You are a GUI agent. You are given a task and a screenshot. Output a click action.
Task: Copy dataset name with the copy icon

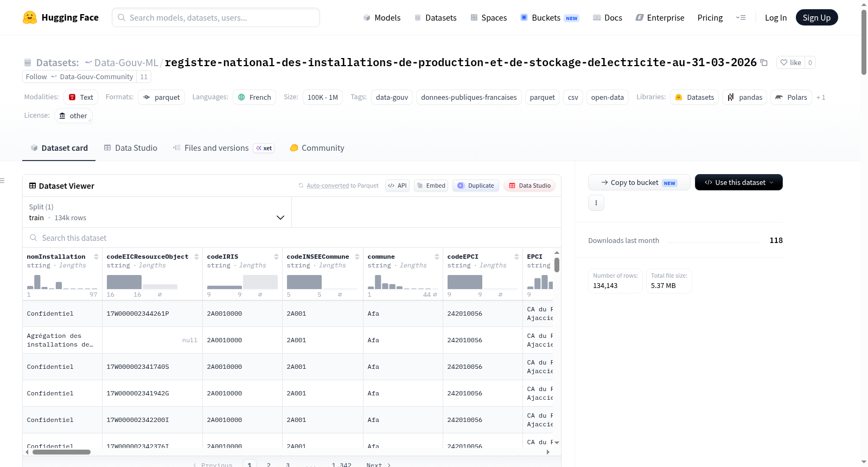(764, 62)
